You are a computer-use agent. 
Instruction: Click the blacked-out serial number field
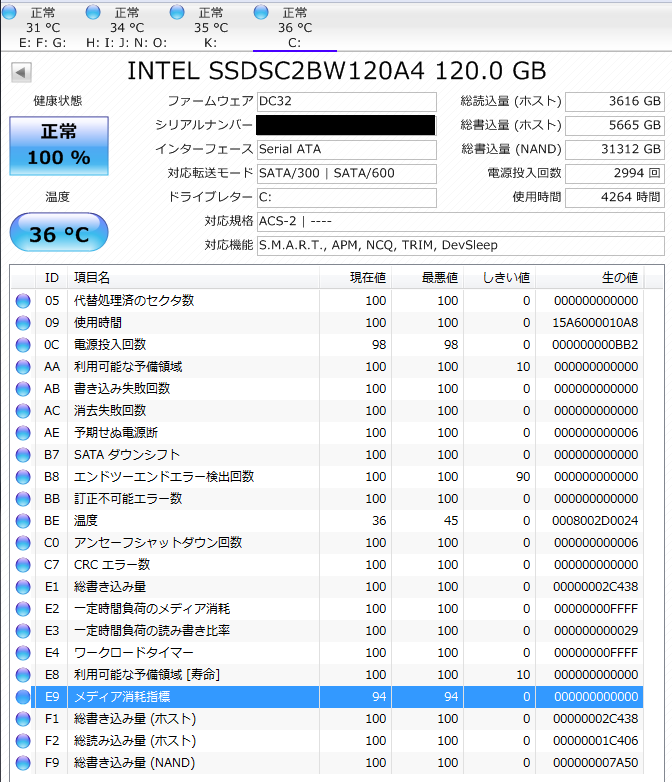[346, 125]
